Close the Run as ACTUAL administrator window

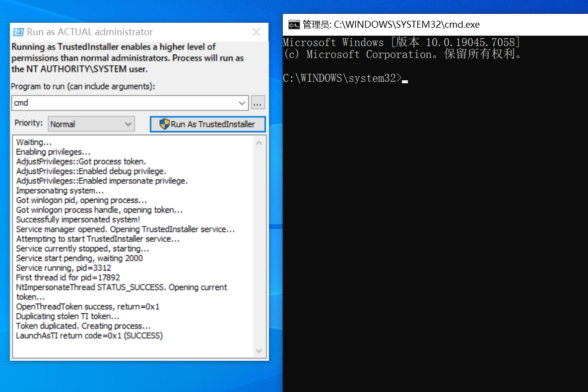click(256, 32)
